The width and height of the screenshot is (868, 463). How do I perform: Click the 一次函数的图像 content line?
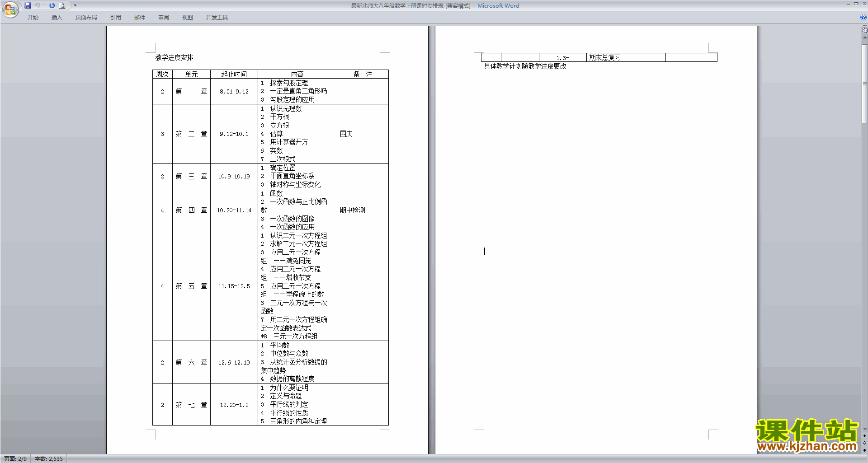click(292, 219)
